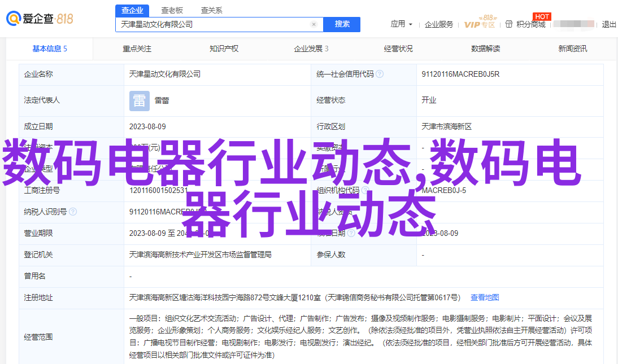Click the 爱企查 logo icon
This screenshot has height=364, width=618.
(x=14, y=18)
